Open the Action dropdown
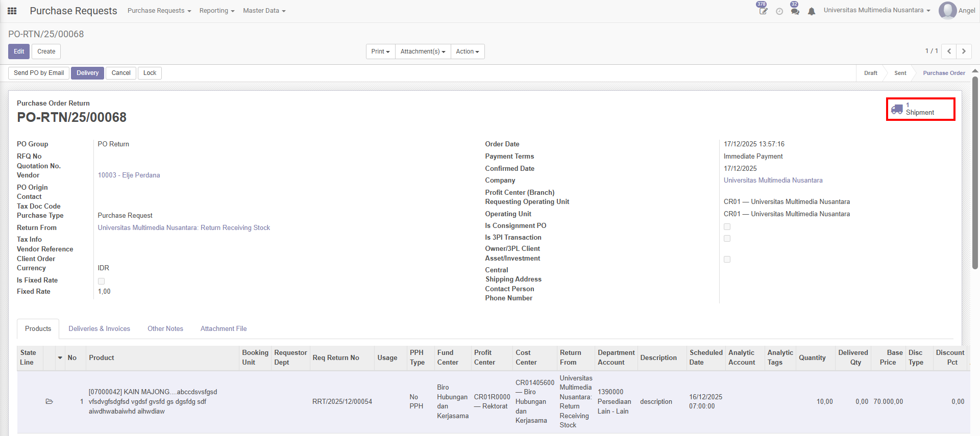This screenshot has width=980, height=436. (x=467, y=52)
